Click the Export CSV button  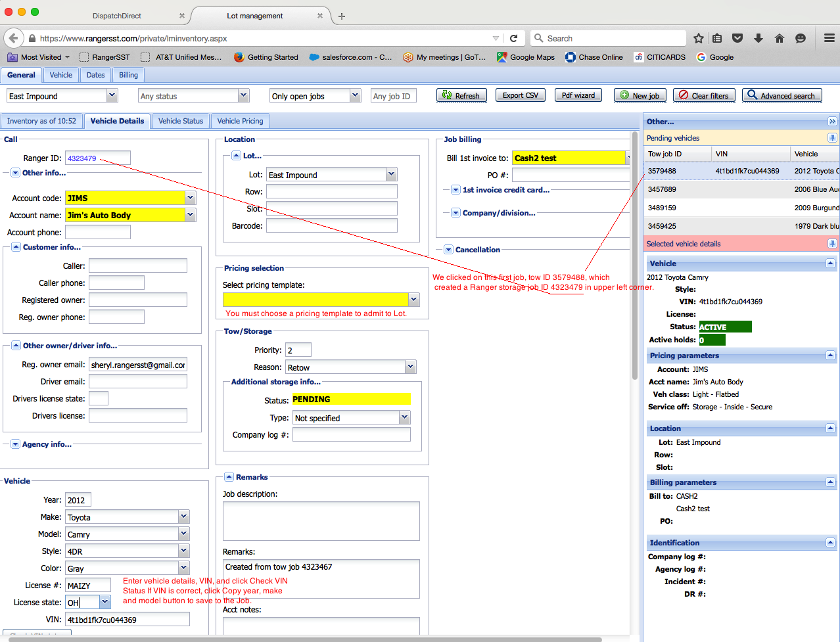tap(520, 96)
